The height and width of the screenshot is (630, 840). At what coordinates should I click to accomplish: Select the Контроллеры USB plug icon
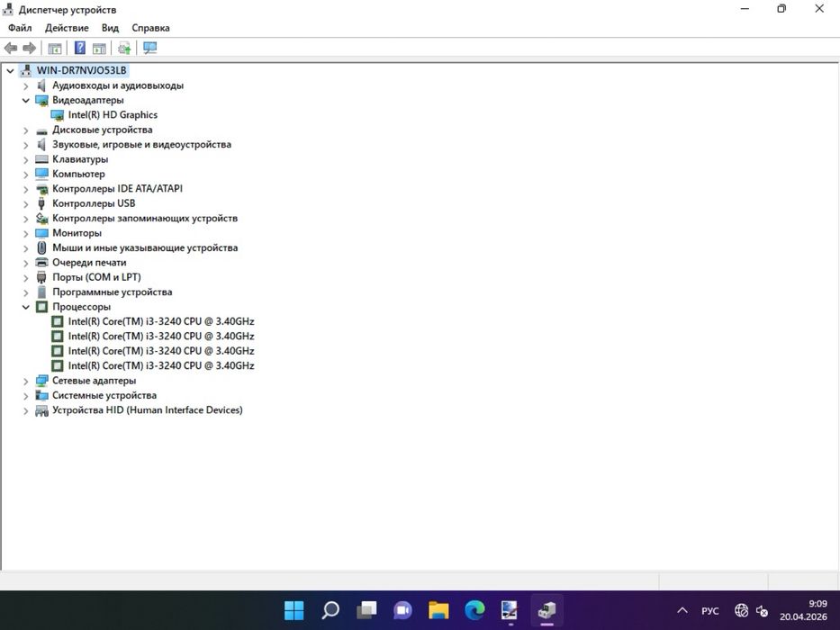(x=41, y=203)
